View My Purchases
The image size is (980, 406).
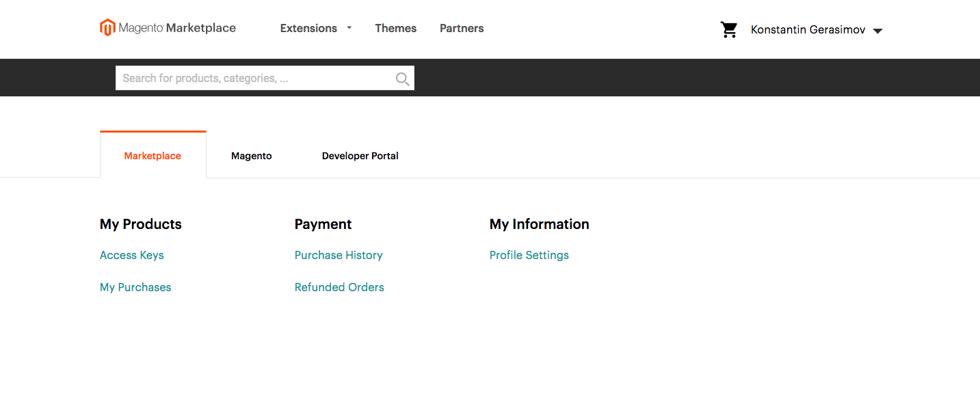pyautogui.click(x=135, y=287)
